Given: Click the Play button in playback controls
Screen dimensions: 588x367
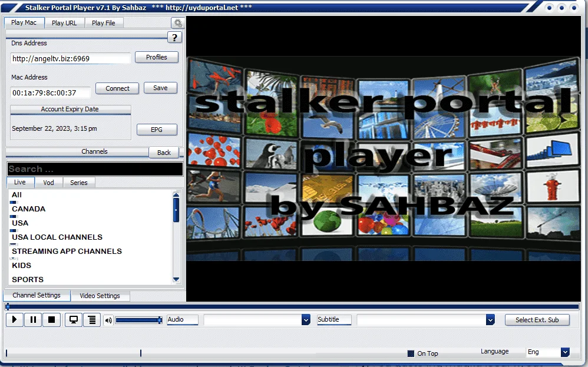Looking at the screenshot, I should click(14, 319).
